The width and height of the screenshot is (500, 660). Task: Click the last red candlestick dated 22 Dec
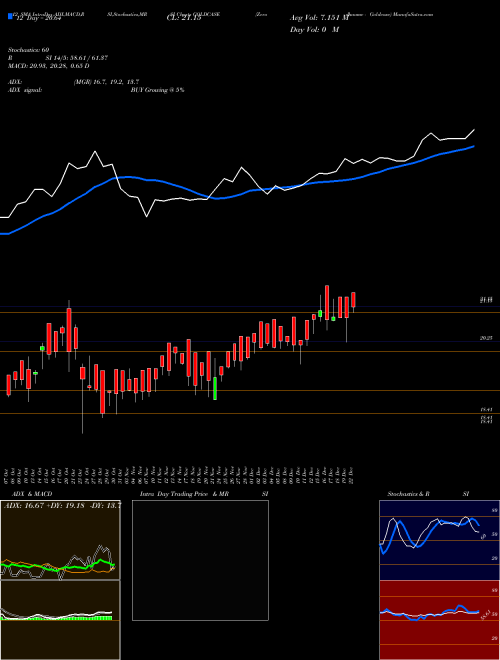353,302
